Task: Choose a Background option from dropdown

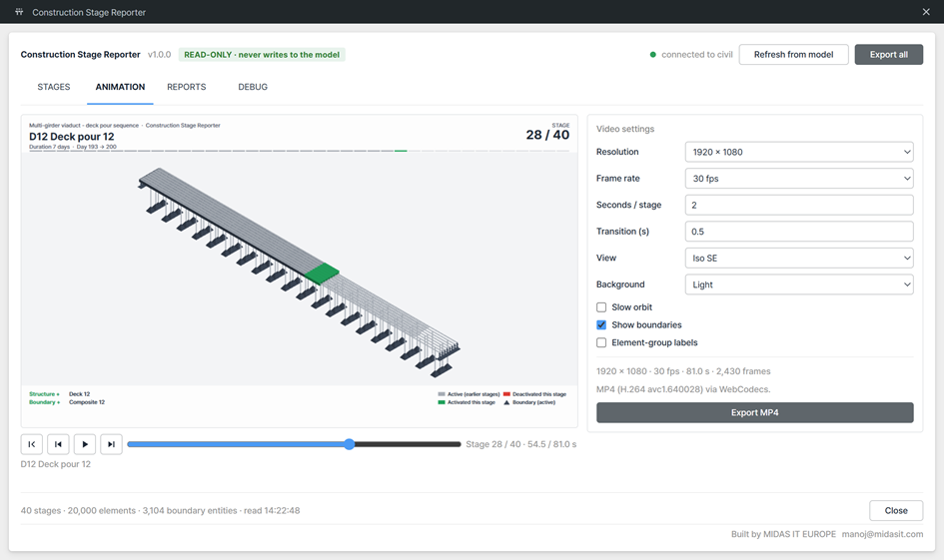Action: (x=799, y=284)
